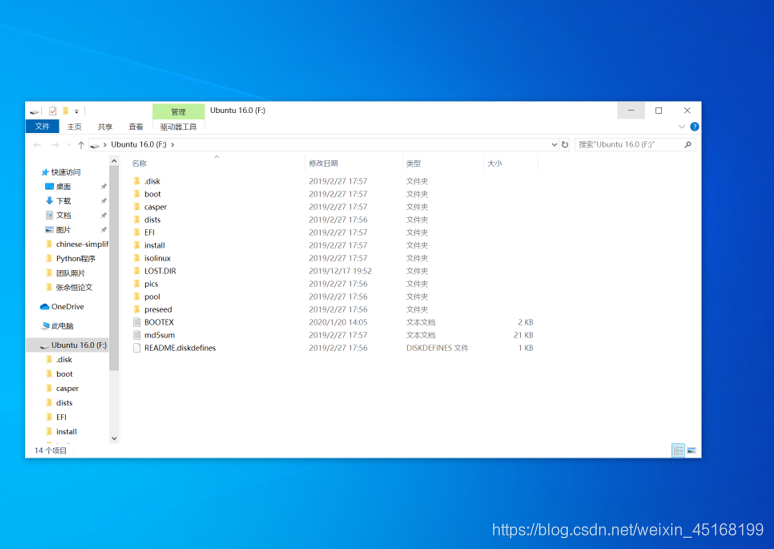Switch to the 查看 ribbon tab
The width and height of the screenshot is (774, 549).
point(136,127)
